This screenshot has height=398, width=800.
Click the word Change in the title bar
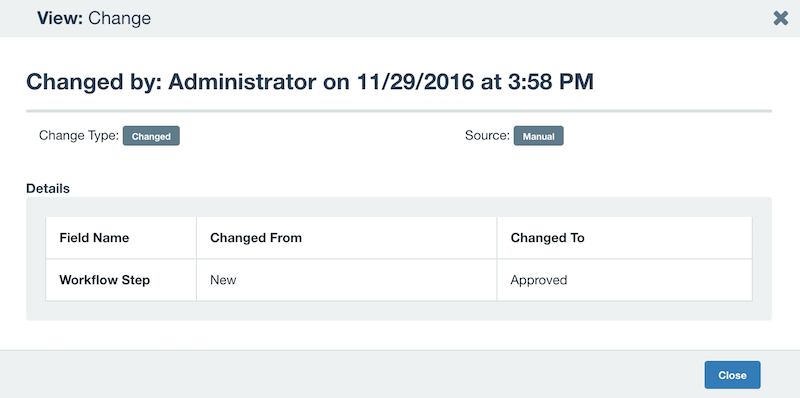119,19
